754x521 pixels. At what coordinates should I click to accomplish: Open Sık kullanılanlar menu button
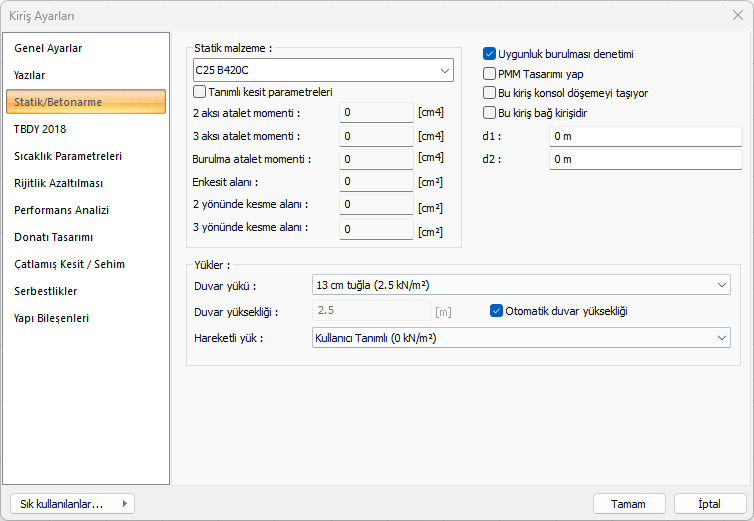71,503
